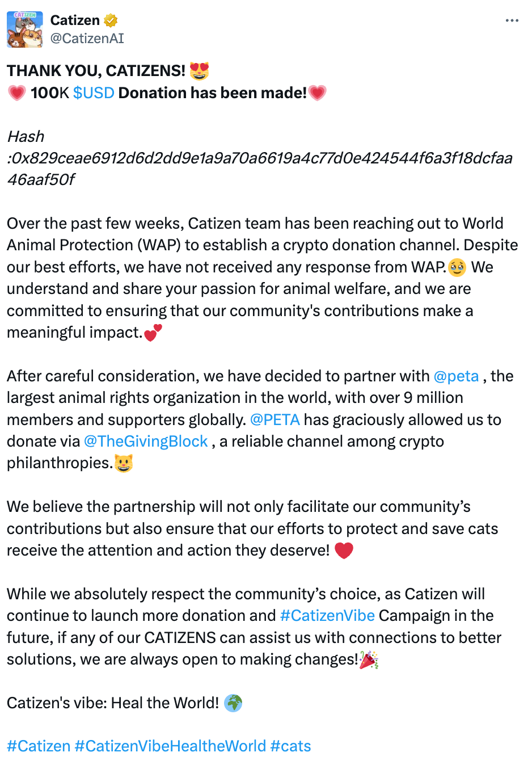Open the post options three-dot menu
This screenshot has height=765, width=532.
tap(512, 20)
